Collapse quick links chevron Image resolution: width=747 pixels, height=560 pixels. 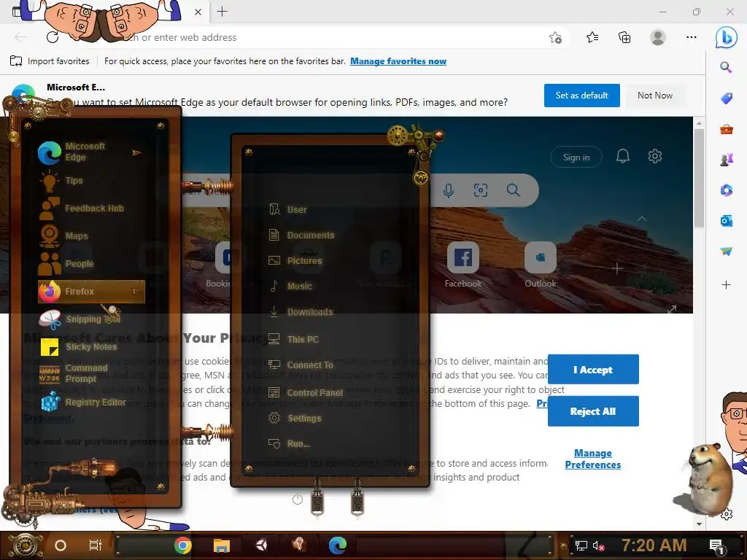[x=642, y=219]
